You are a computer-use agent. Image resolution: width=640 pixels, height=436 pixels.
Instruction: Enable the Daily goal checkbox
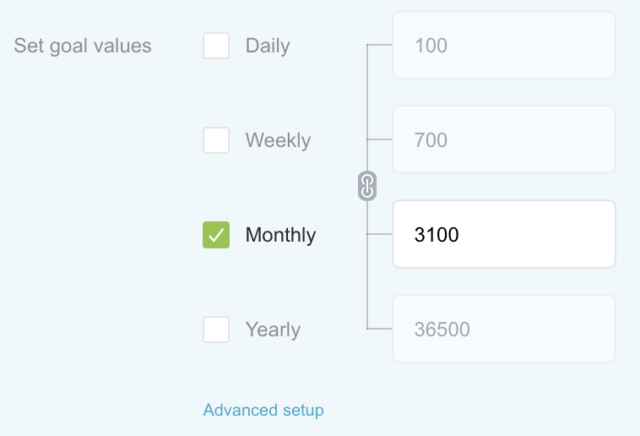[x=216, y=46]
